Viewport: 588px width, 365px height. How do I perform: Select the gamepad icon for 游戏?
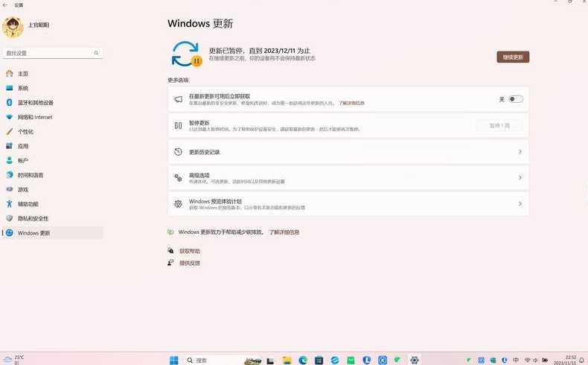[10, 189]
